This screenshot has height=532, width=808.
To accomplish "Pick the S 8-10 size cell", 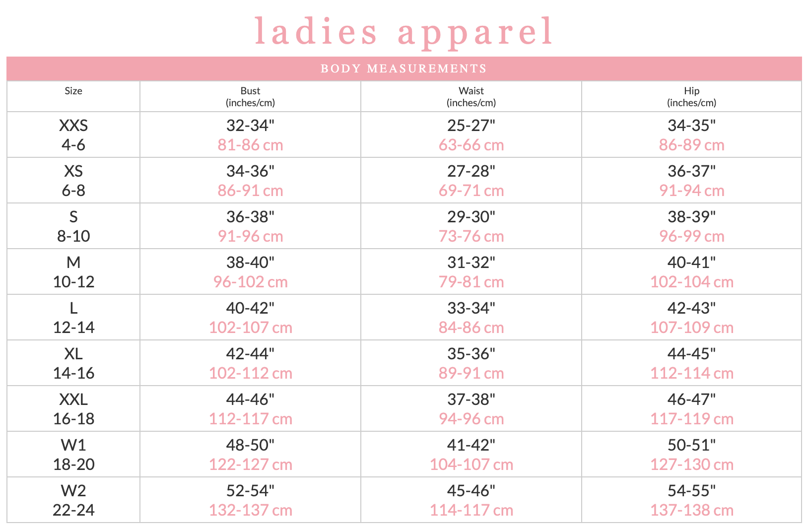I will coord(73,226).
